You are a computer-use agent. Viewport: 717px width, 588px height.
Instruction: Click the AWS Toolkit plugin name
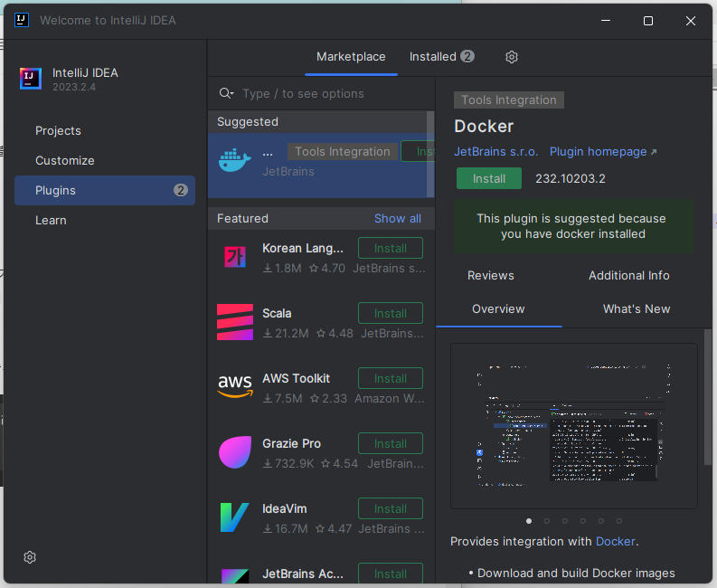pos(296,378)
